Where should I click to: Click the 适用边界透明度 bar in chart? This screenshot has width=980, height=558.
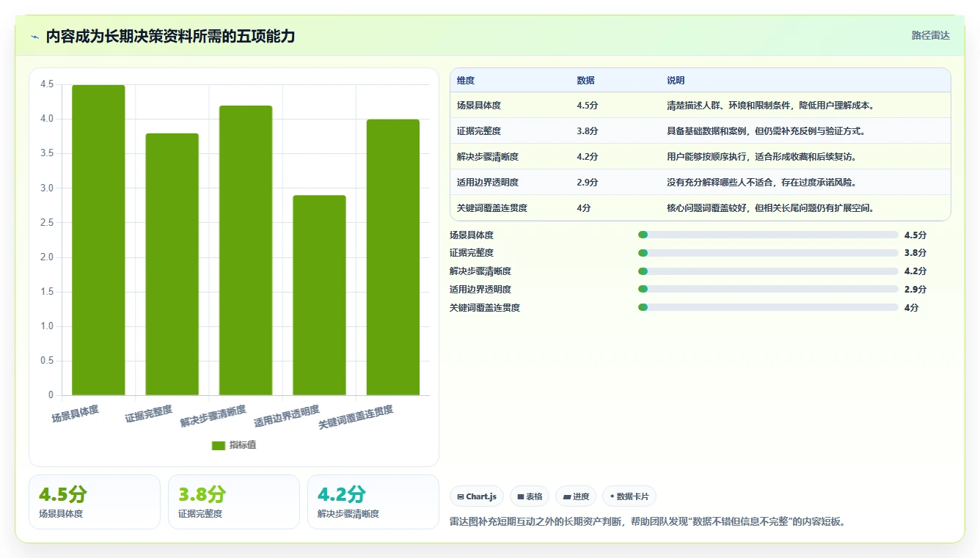tap(319, 295)
